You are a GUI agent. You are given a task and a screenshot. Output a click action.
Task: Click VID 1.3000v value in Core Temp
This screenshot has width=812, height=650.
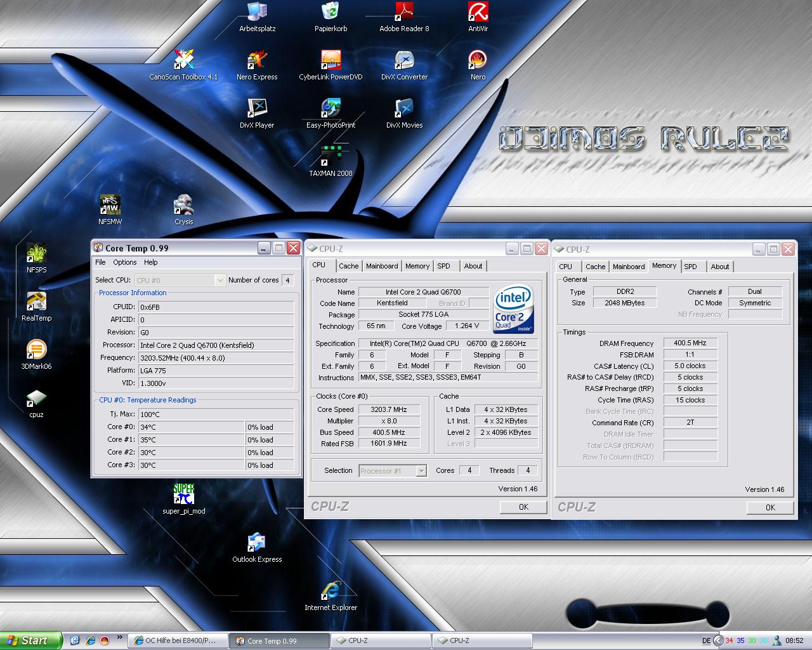click(216, 383)
